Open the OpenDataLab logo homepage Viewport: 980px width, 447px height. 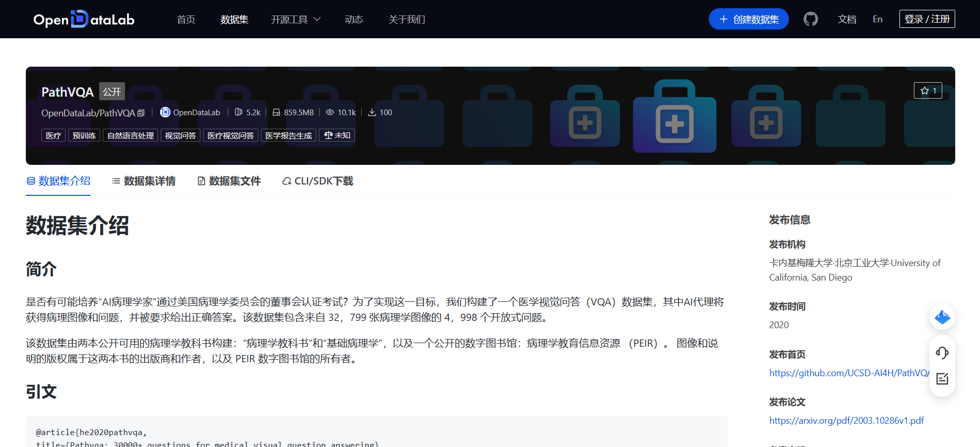[84, 19]
